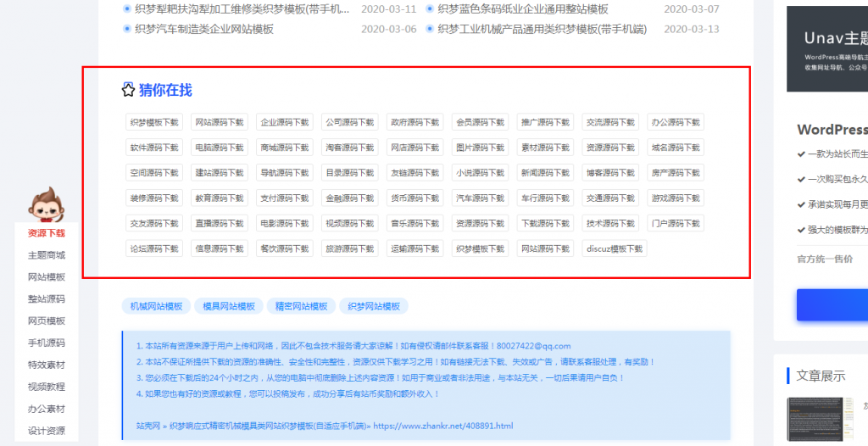
Task: Open the 新闻源码下载 tag
Action: point(545,173)
